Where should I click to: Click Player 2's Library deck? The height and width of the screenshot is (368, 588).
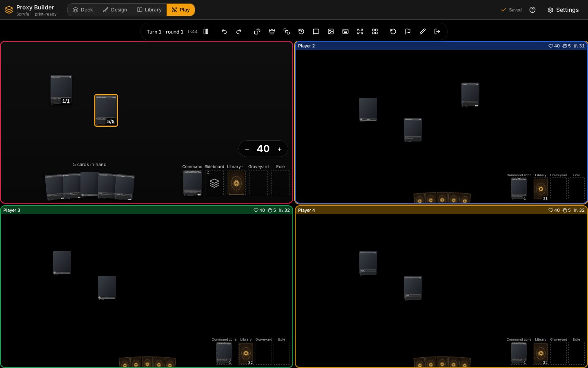(x=541, y=189)
